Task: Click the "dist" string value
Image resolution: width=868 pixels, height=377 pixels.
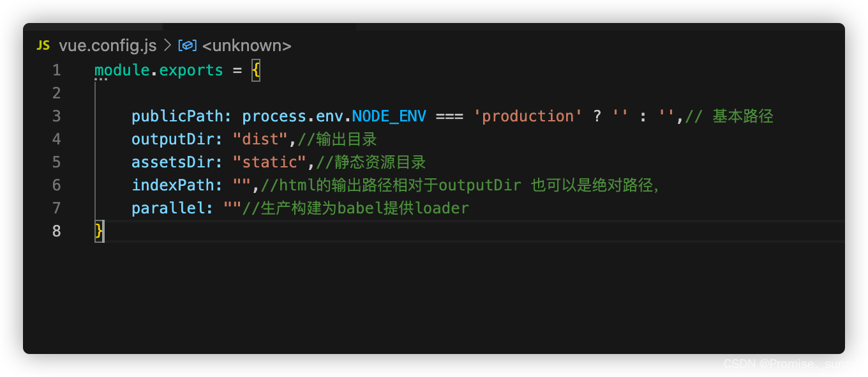Action: (260, 139)
